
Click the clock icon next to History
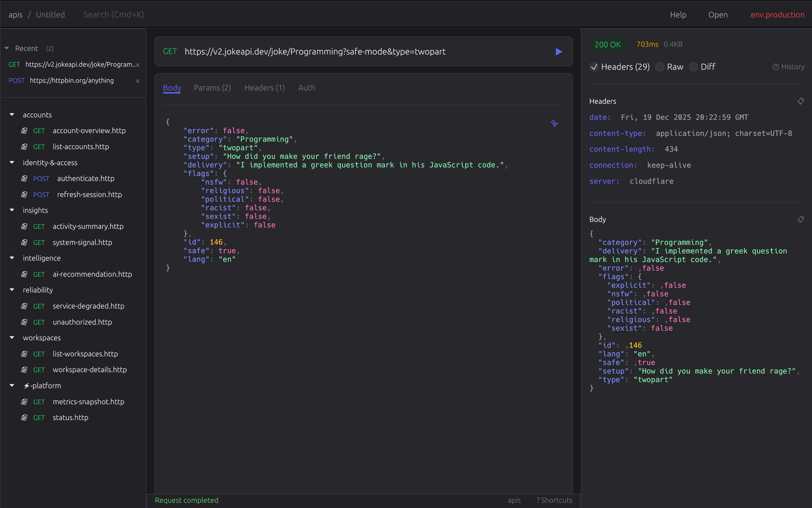pyautogui.click(x=775, y=67)
